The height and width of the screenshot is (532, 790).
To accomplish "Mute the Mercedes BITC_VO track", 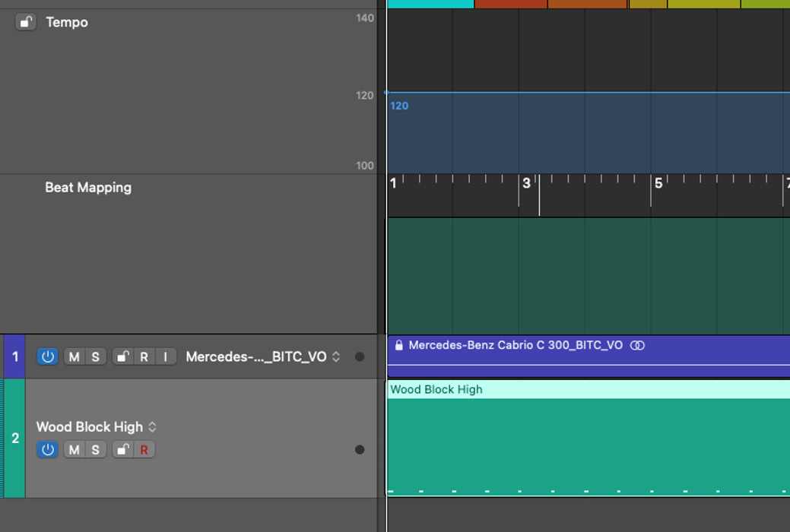I will [x=74, y=356].
